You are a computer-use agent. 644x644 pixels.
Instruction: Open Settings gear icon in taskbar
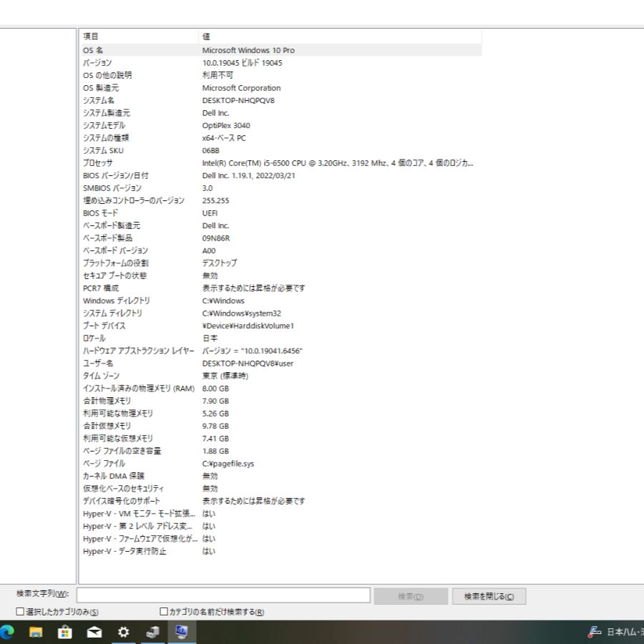[123, 632]
